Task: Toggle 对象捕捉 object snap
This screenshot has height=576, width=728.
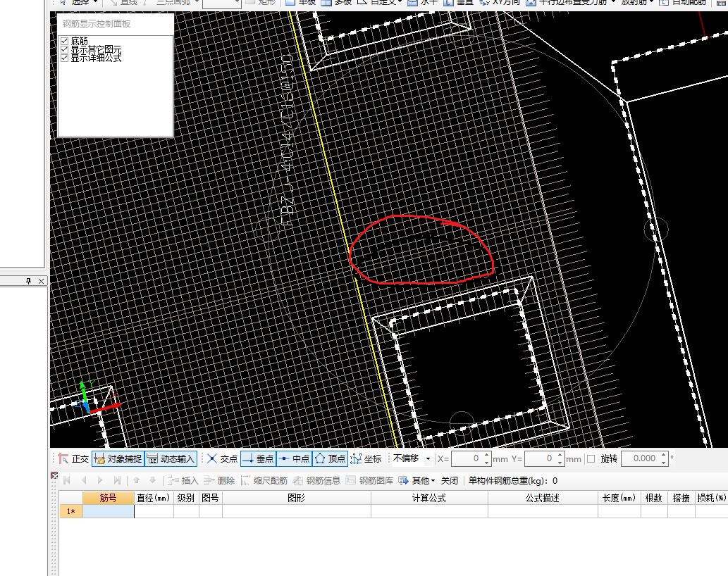Action: [x=118, y=458]
